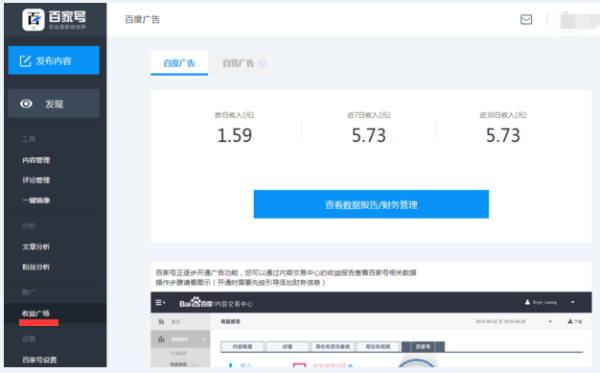Click the 近30日收入(元) label
600x373 pixels.
(x=503, y=115)
